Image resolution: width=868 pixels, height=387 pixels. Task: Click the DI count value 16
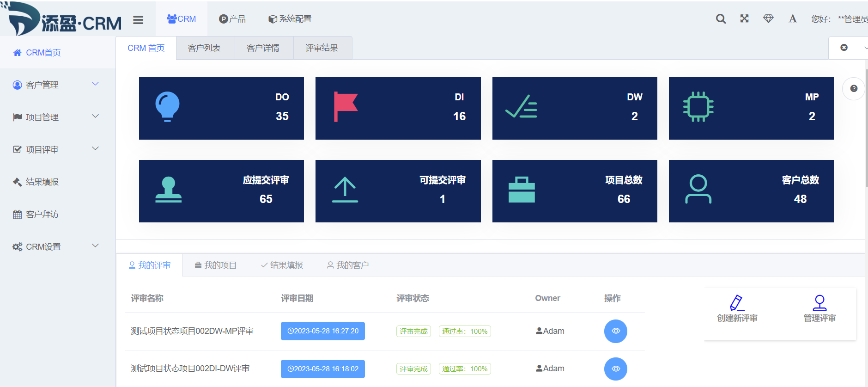[x=459, y=116]
